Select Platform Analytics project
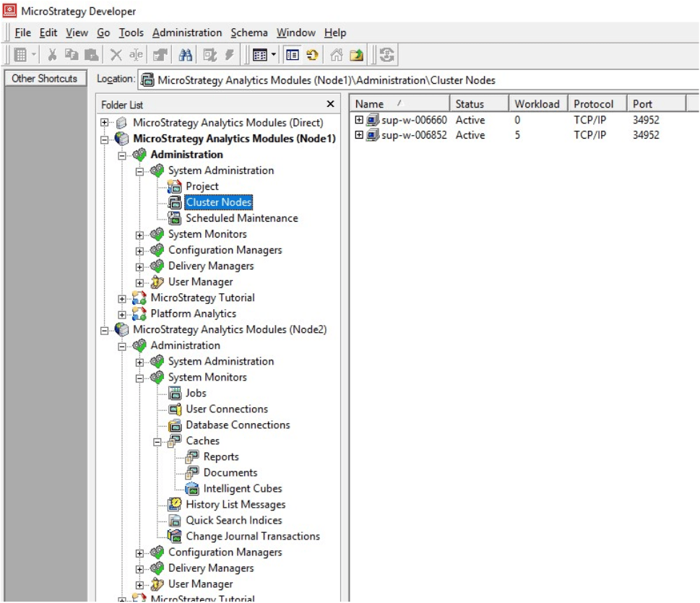700x603 pixels. 194,313
